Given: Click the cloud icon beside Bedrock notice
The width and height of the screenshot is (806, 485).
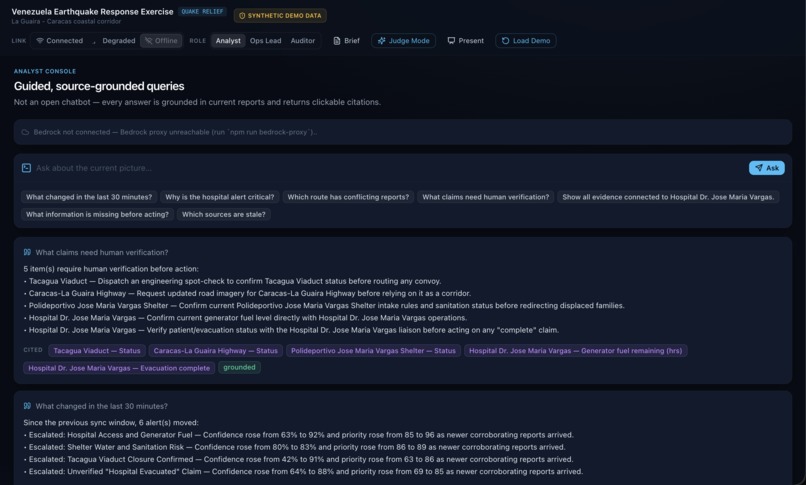Looking at the screenshot, I should pos(25,132).
